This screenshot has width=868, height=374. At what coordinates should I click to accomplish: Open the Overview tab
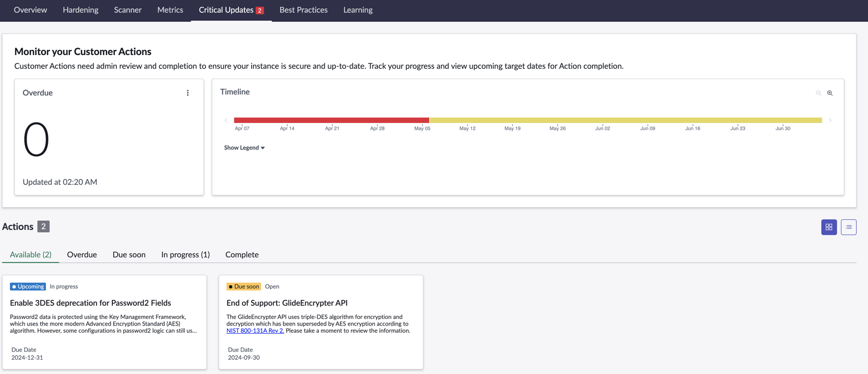tap(31, 10)
